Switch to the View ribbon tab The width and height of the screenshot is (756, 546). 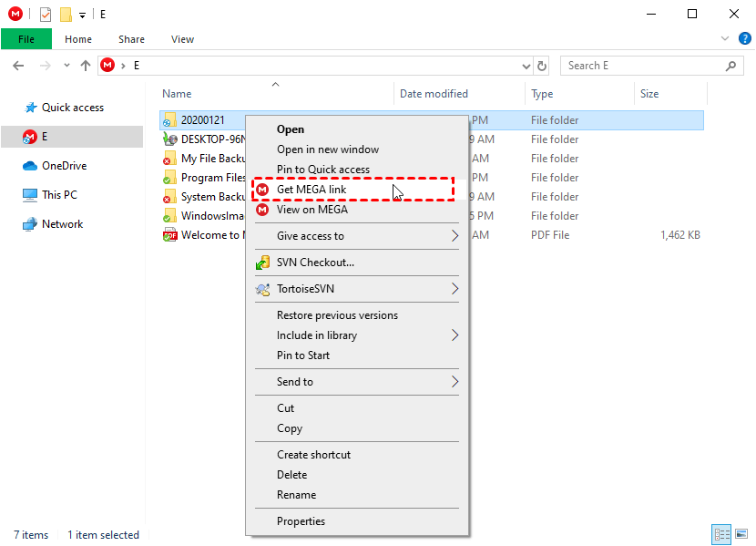click(x=182, y=39)
